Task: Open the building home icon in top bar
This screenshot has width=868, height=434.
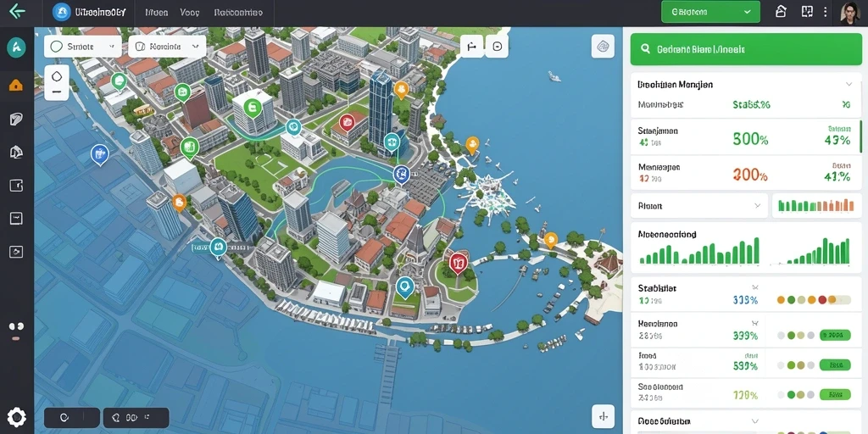Action: click(781, 11)
